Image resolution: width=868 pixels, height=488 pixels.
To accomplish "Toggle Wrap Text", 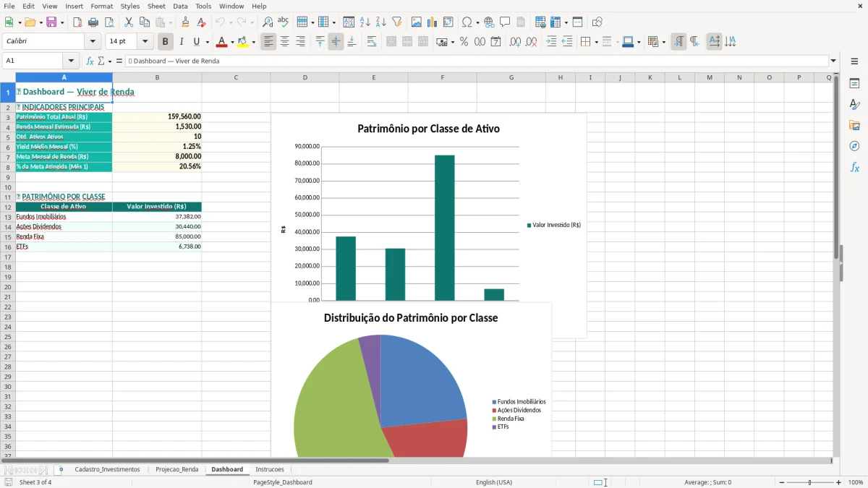I will point(372,42).
